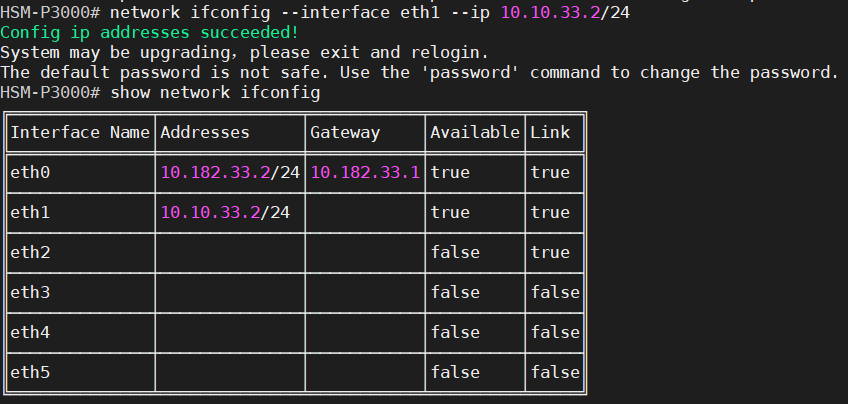
Task: Select the eth1 interface name cell
Action: (30, 212)
